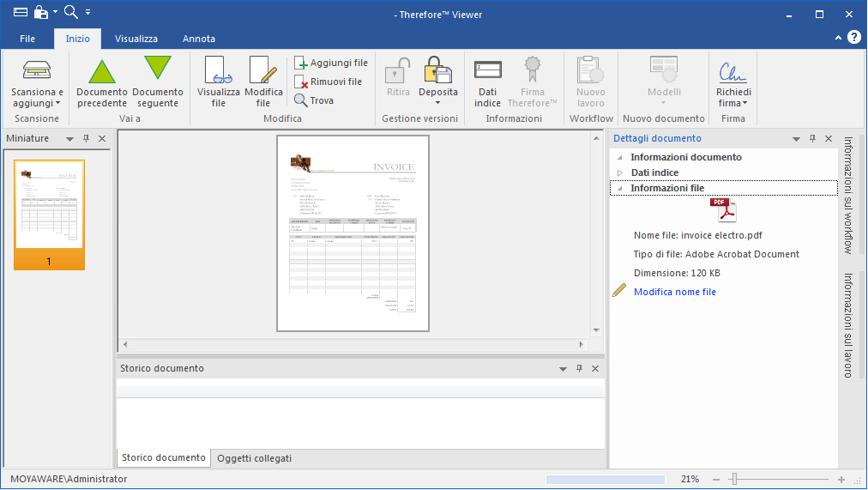Switch to Oggetti collegati tab
The height and width of the screenshot is (490, 868).
click(254, 458)
